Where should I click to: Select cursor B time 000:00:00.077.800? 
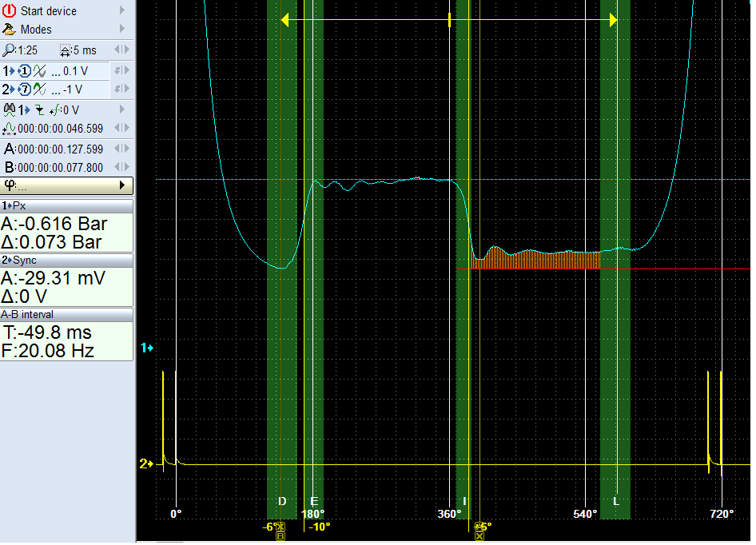[60, 168]
